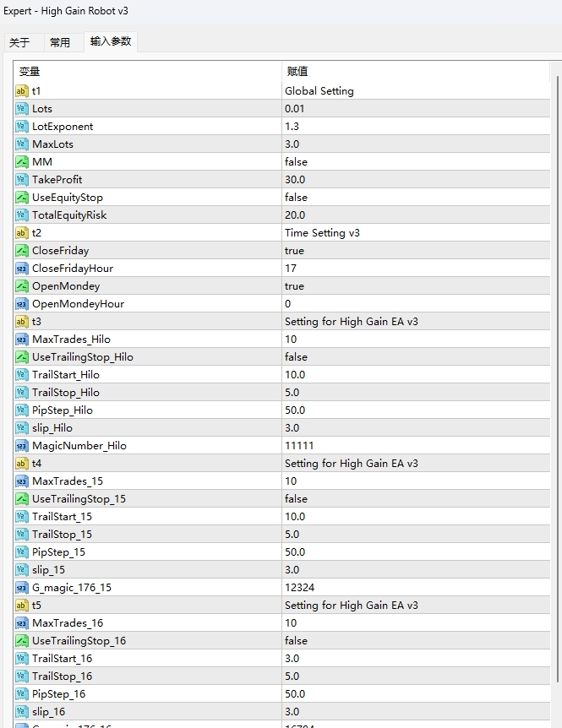The width and height of the screenshot is (562, 728).
Task: Click the TakeProfit value 30.0
Action: (x=295, y=180)
